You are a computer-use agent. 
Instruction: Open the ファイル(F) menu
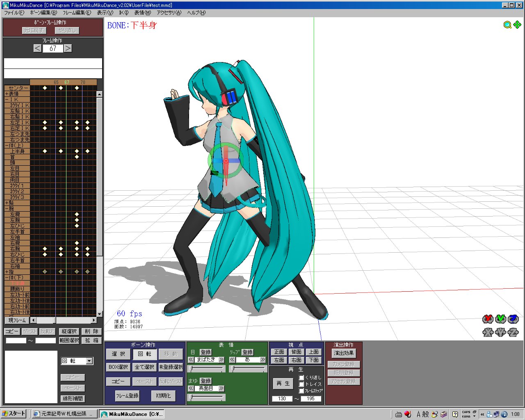click(14, 13)
